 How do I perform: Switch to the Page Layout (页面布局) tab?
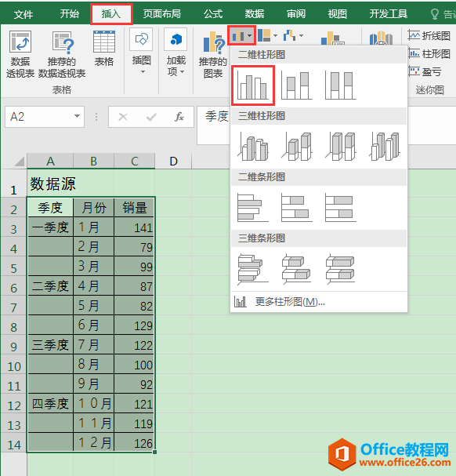(162, 14)
